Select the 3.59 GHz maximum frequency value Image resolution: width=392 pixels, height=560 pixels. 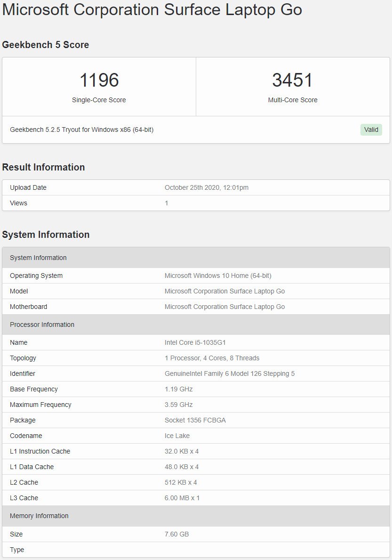point(179,405)
